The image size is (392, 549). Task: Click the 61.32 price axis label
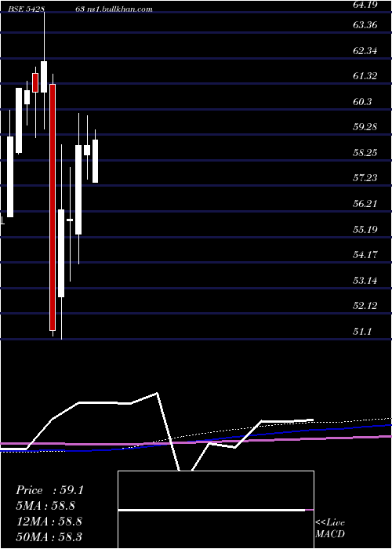pyautogui.click(x=365, y=75)
